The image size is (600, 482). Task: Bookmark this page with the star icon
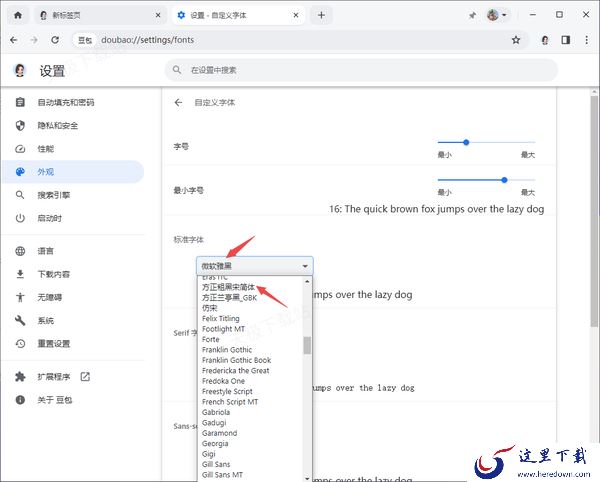pyautogui.click(x=516, y=40)
